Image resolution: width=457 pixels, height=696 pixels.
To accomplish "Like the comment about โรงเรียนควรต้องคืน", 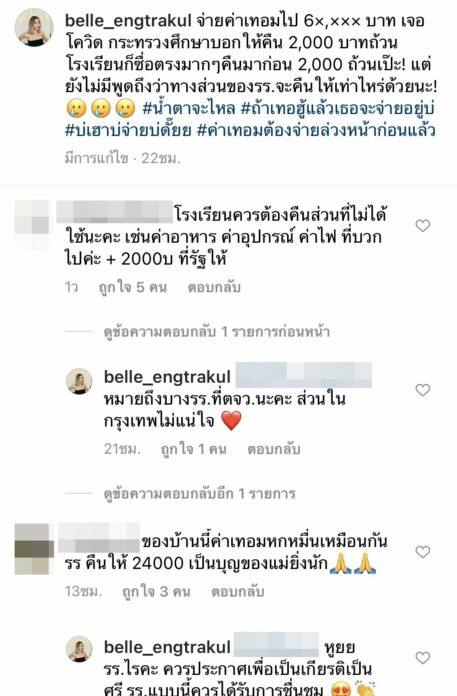I will (422, 225).
